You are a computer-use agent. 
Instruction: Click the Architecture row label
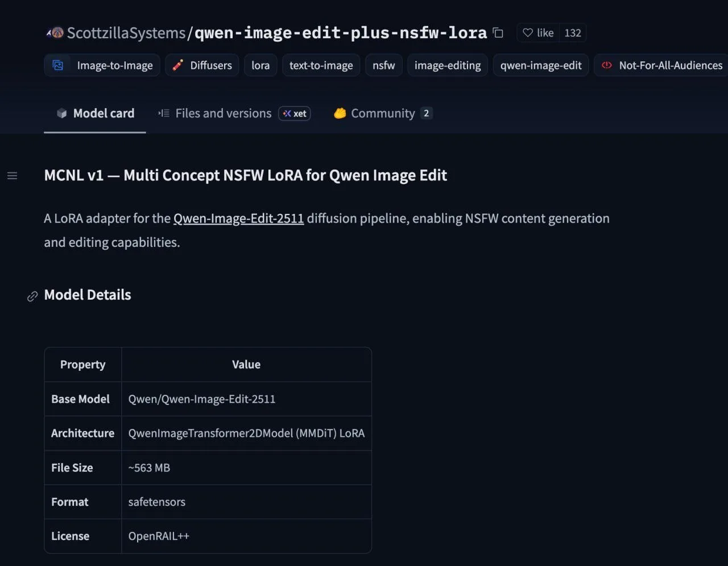(x=82, y=433)
